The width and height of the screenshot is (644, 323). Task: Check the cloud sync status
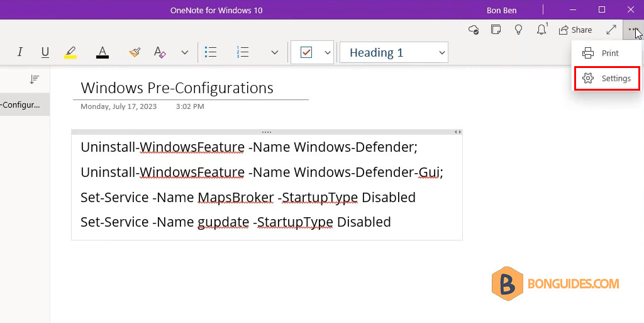click(474, 30)
